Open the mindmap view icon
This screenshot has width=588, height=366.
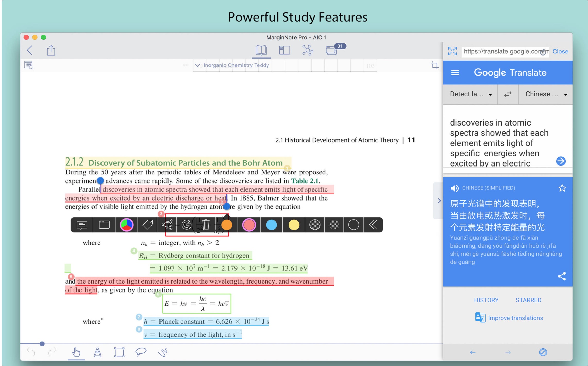tap(307, 50)
